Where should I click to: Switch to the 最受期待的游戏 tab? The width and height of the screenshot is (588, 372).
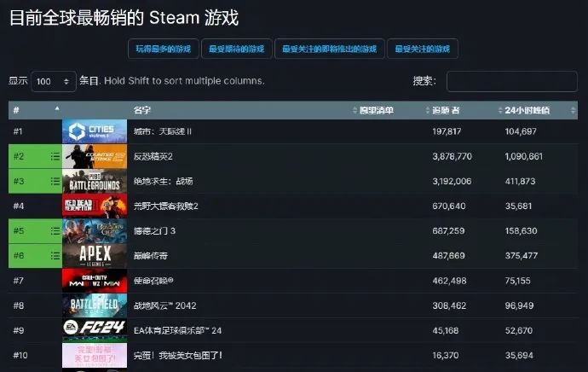click(x=237, y=49)
